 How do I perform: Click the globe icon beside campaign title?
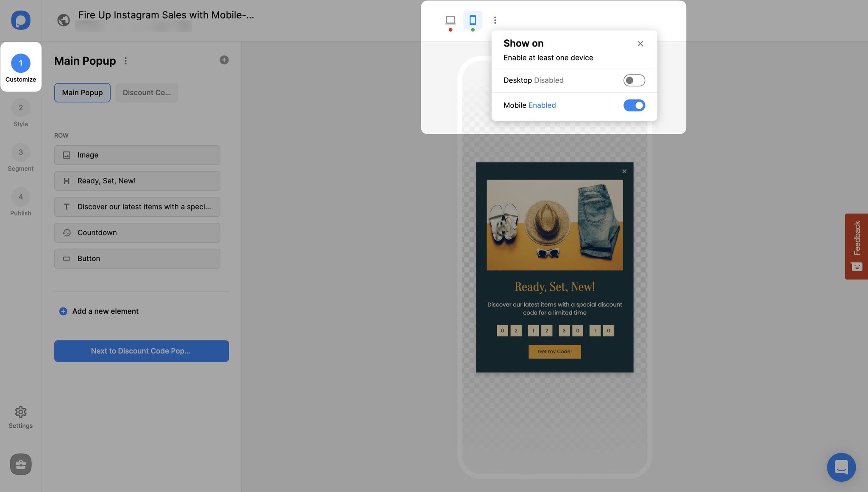coord(64,20)
